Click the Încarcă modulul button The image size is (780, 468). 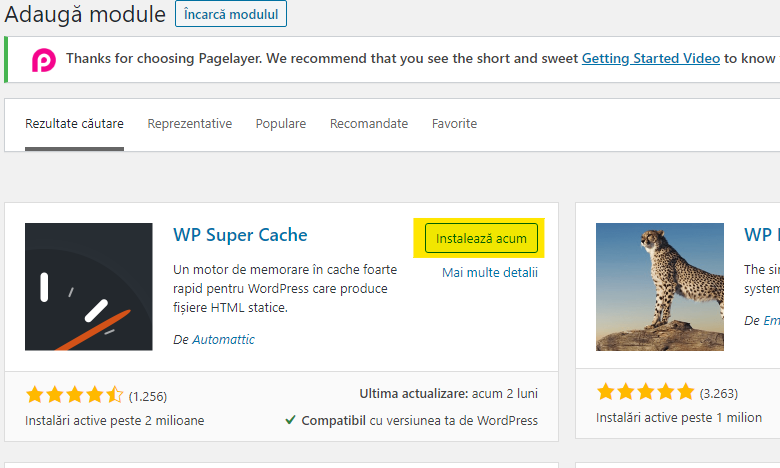click(231, 14)
